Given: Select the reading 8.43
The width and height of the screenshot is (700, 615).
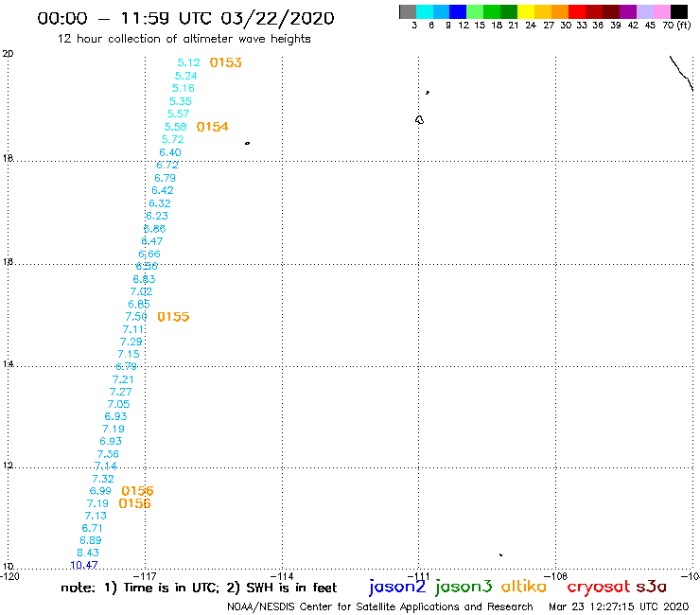Looking at the screenshot, I should 88,553.
